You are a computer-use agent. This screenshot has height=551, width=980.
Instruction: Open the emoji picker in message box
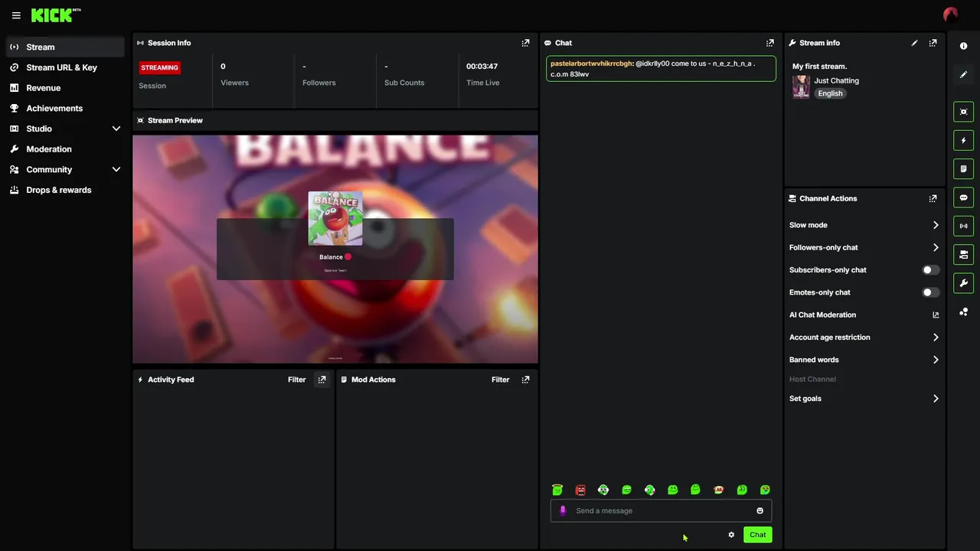[x=759, y=510]
